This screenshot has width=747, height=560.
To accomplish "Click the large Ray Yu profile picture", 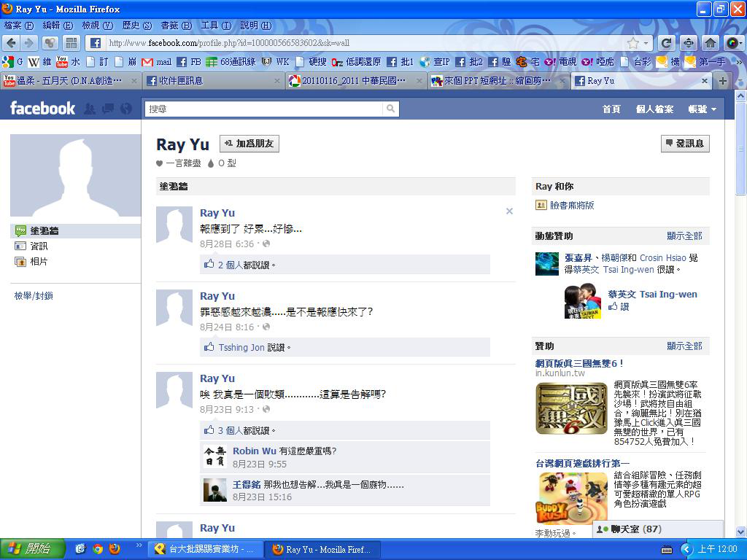I will point(76,175).
